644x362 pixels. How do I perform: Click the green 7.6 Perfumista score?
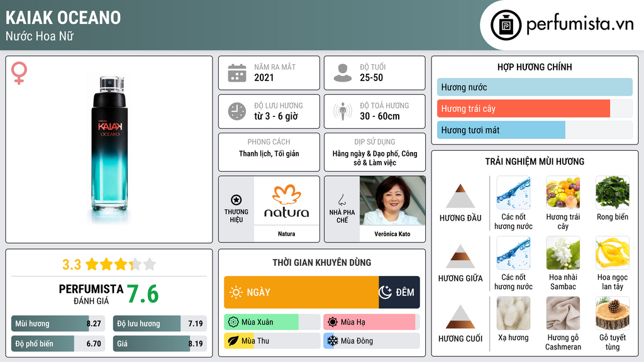point(143,294)
